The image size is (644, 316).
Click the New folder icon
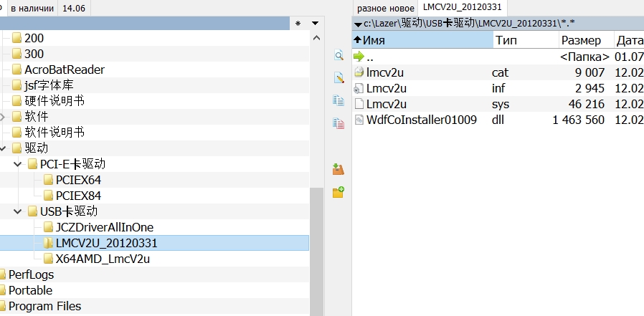338,192
